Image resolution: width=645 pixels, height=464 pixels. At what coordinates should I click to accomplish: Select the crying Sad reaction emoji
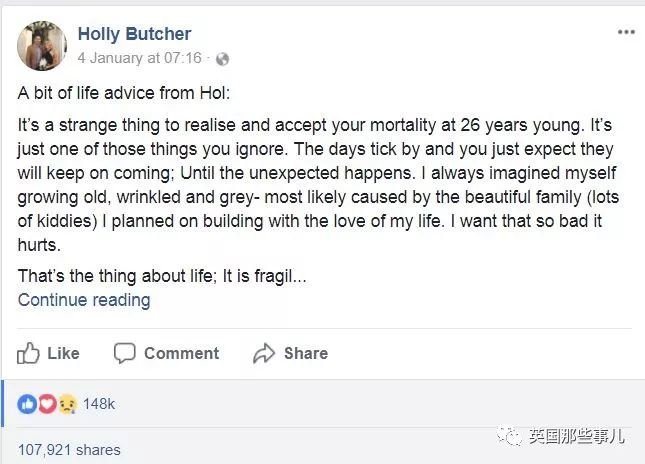65,403
